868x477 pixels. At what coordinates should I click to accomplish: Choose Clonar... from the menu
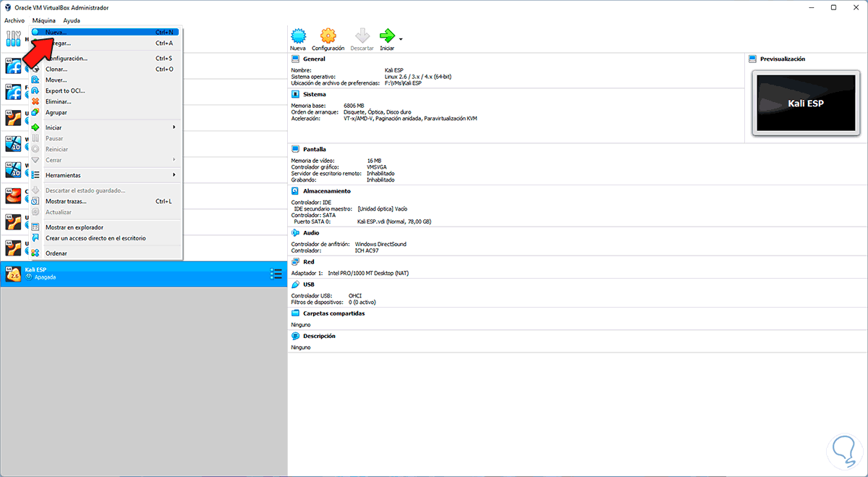coord(106,69)
